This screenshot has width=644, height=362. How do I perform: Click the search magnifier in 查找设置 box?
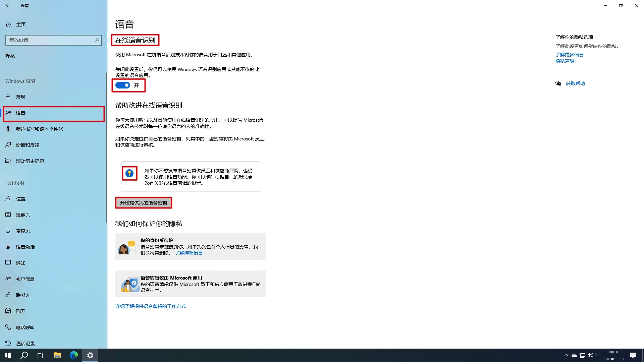[97, 40]
